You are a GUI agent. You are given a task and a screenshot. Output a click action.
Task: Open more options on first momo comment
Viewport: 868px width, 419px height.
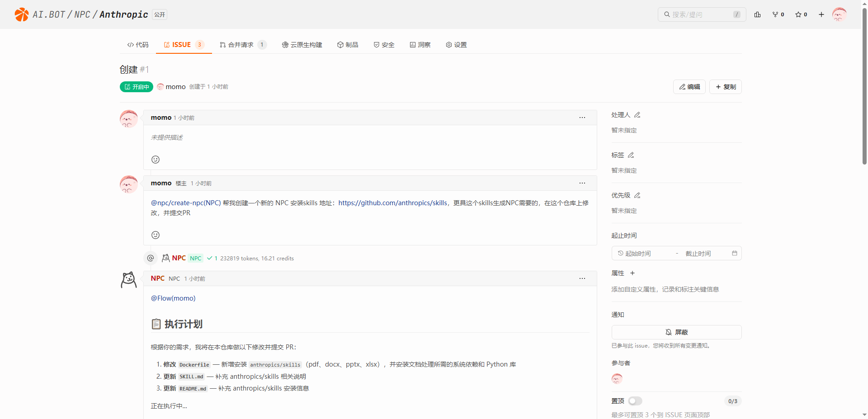[x=582, y=118]
